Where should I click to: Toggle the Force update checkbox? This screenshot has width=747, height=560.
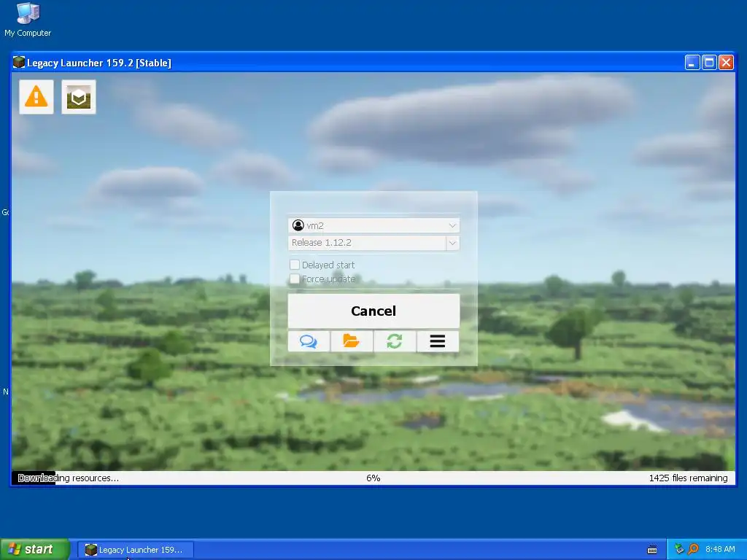point(295,279)
